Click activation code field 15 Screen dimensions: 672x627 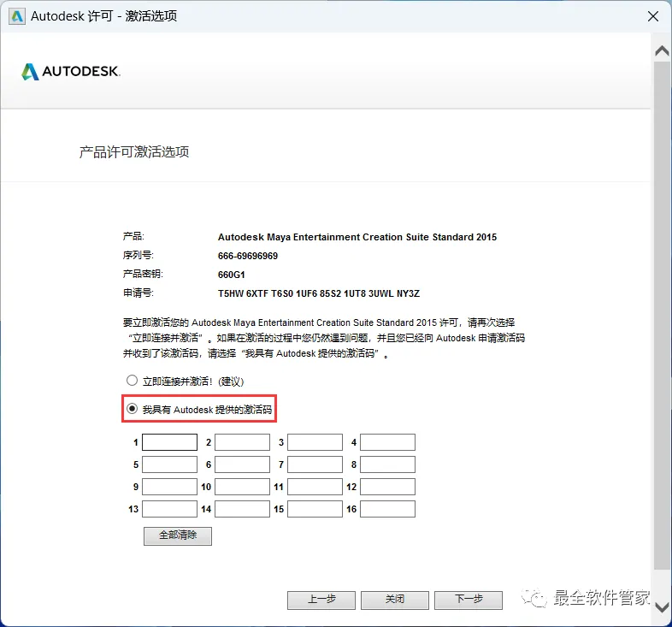315,509
